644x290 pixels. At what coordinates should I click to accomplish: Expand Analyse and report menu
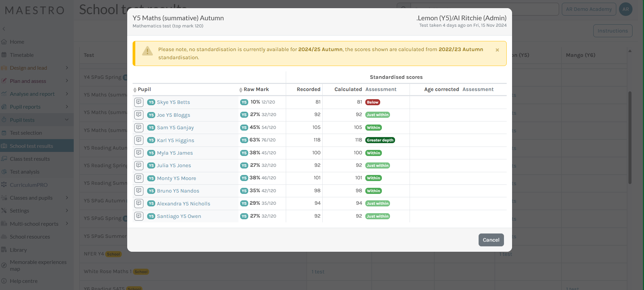click(x=67, y=94)
